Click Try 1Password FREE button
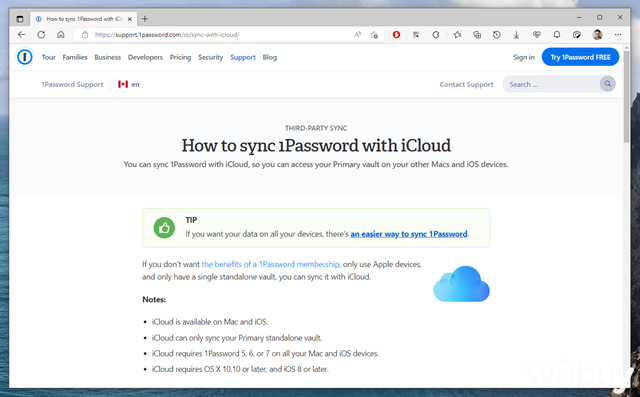Screen dimensions: 640x397 pos(580,57)
